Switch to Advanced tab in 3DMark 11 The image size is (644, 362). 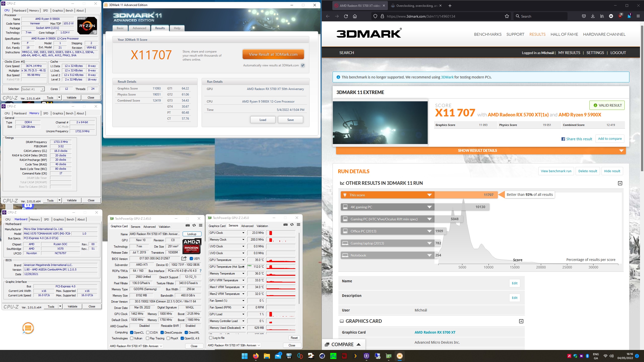pyautogui.click(x=139, y=28)
